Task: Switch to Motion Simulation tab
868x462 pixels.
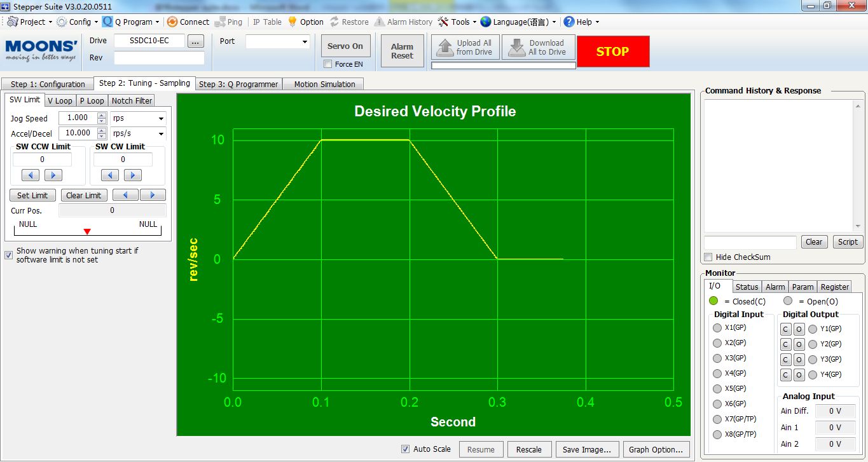Action: coord(324,84)
